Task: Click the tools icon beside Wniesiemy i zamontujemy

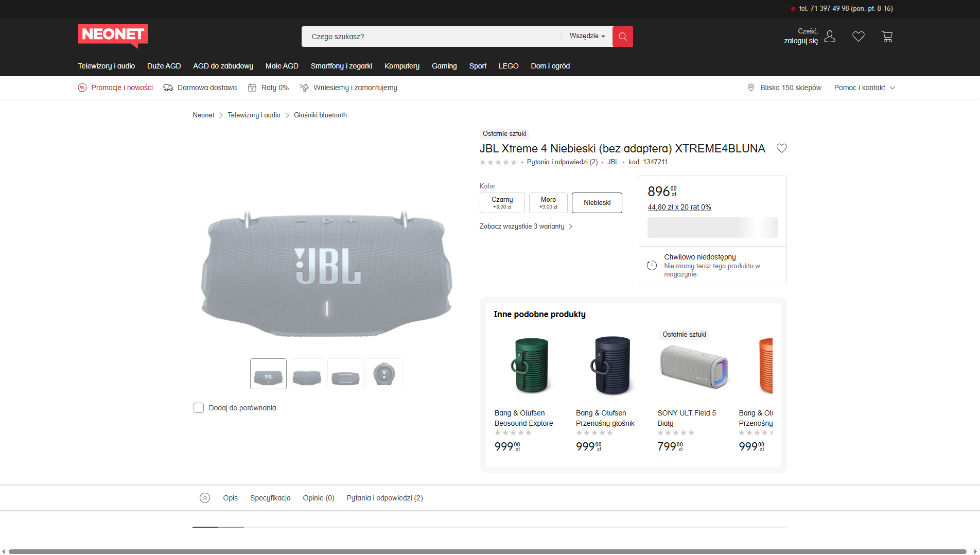Action: (x=304, y=88)
